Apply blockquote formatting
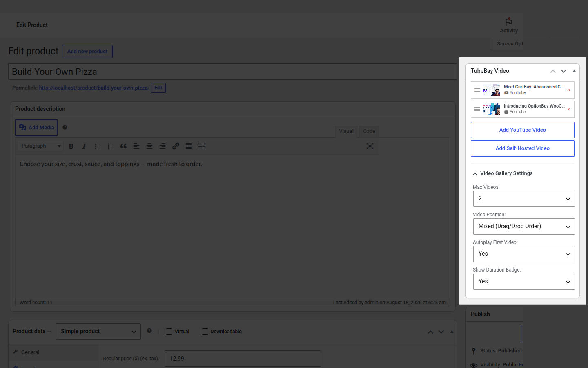Viewport: 588px width, 368px height. pyautogui.click(x=123, y=146)
